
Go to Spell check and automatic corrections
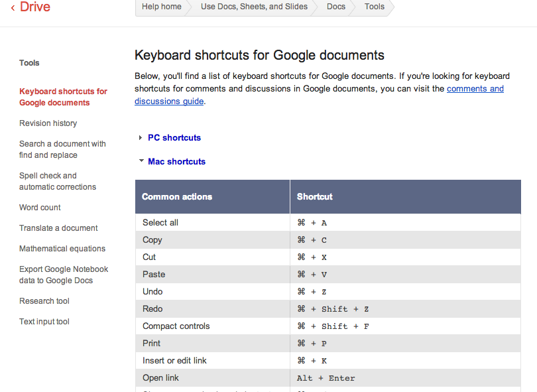tap(58, 181)
